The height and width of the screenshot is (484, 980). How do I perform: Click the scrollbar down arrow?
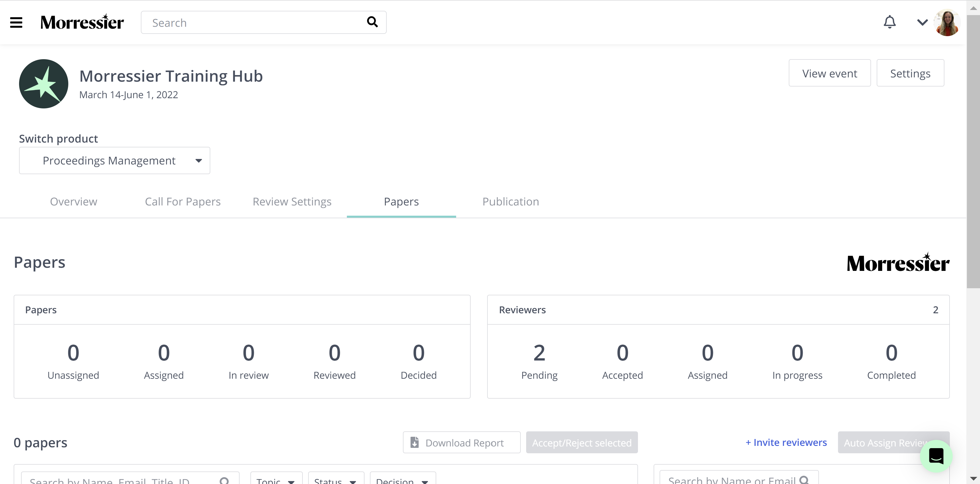tap(973, 478)
